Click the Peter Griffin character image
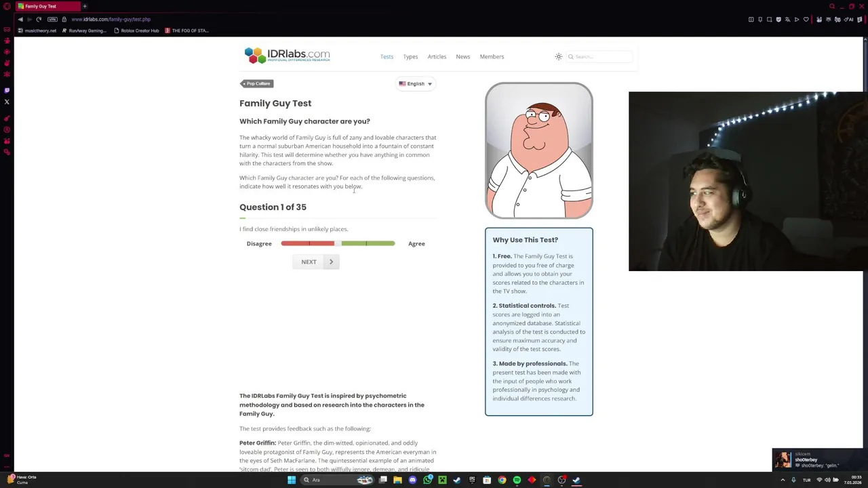 tap(539, 150)
